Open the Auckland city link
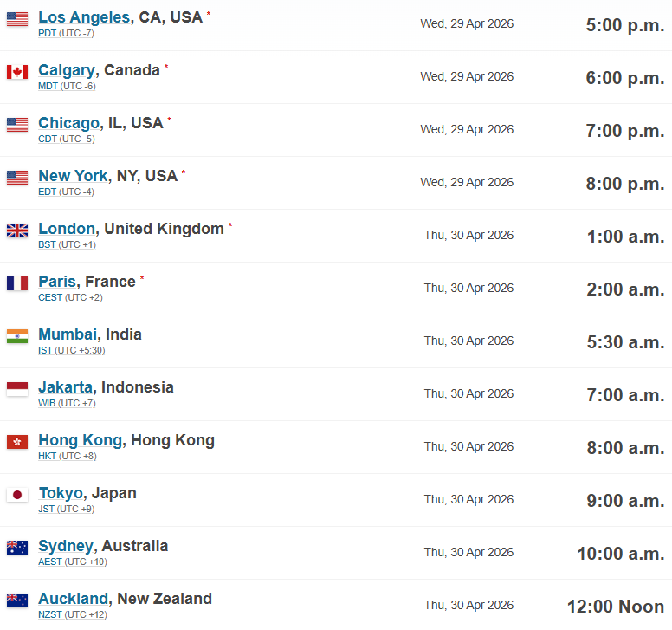The height and width of the screenshot is (630, 672). coord(74,599)
